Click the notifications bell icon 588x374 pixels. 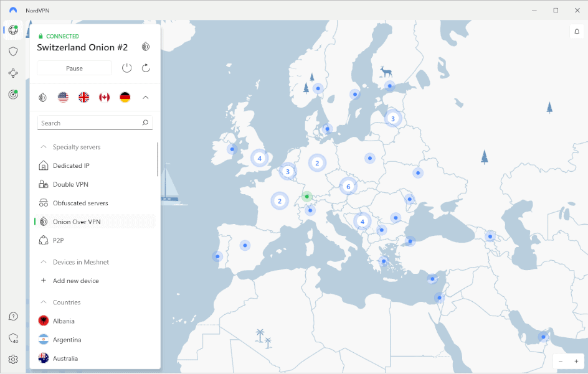point(576,31)
